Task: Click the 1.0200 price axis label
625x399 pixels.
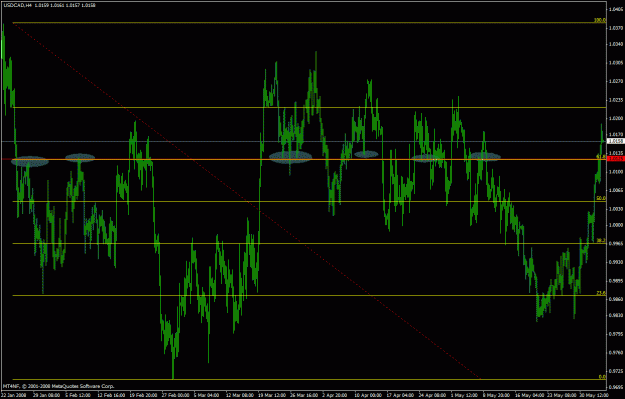Action: [x=616, y=118]
